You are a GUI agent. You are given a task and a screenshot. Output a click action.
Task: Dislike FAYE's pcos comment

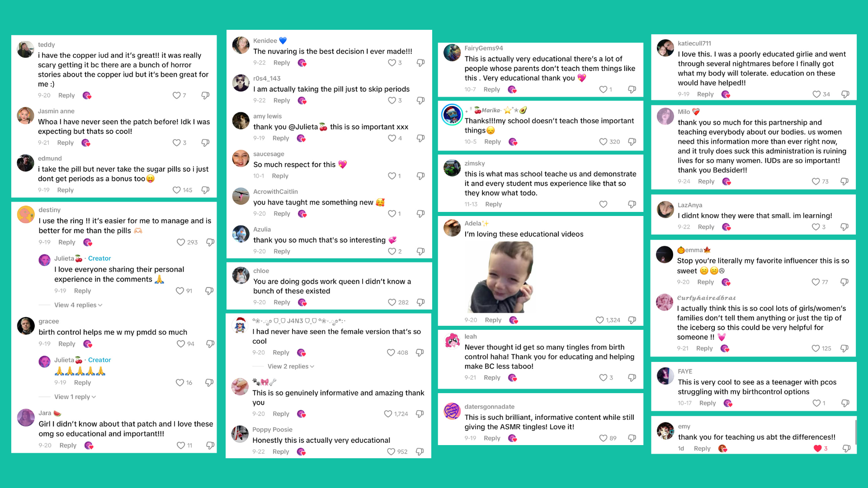click(x=845, y=403)
